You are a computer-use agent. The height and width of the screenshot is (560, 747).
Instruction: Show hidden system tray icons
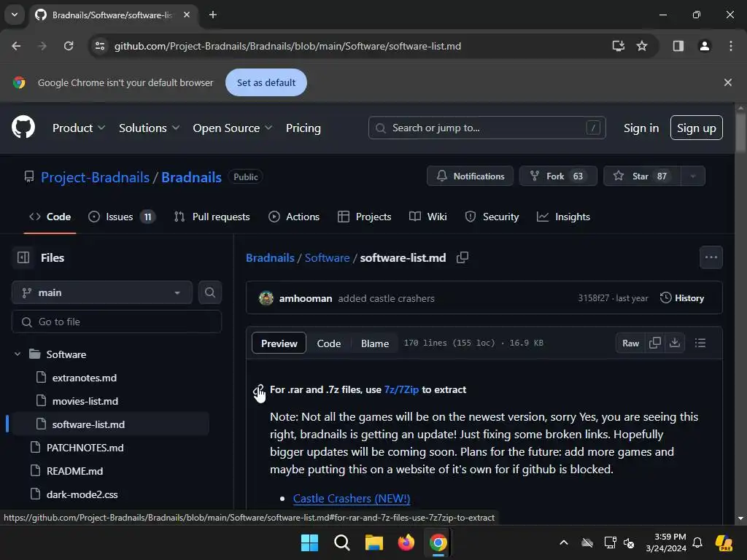pos(564,542)
